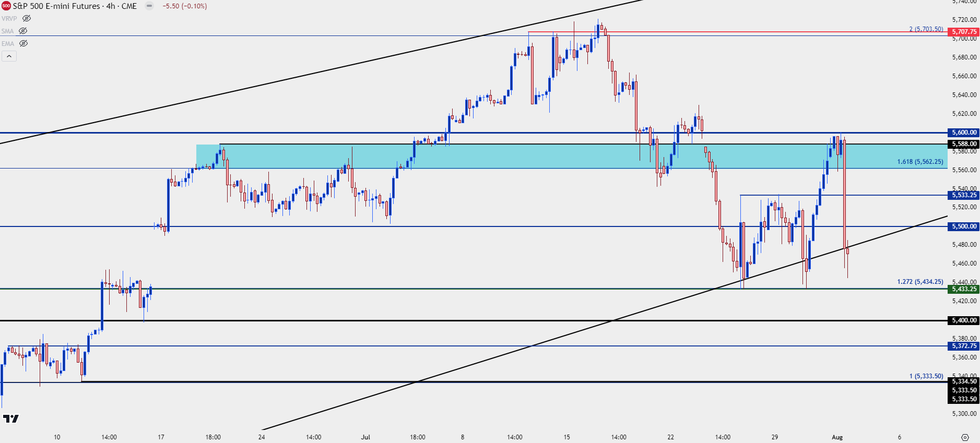
Task: Toggle EMA indicator visibility eye
Action: 23,43
